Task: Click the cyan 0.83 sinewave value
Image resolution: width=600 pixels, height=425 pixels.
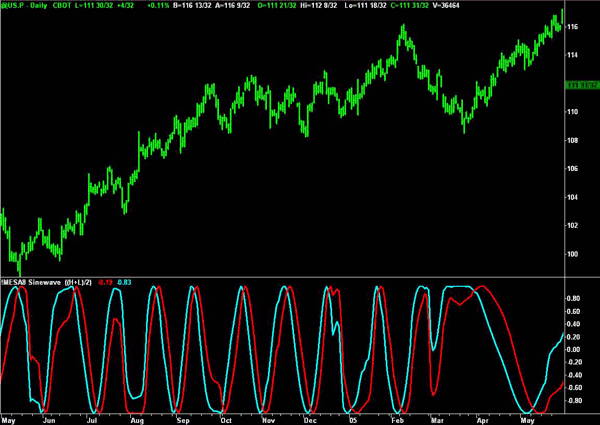Action: pyautogui.click(x=124, y=283)
